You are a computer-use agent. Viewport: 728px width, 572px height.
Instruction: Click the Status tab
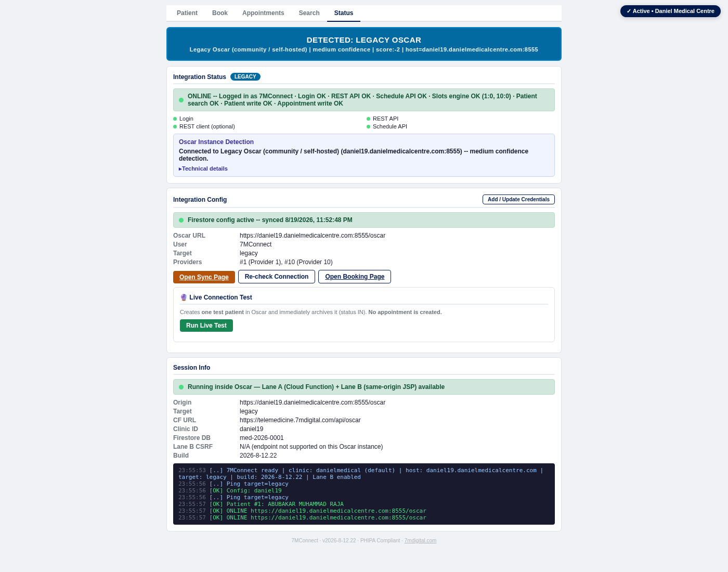(344, 13)
